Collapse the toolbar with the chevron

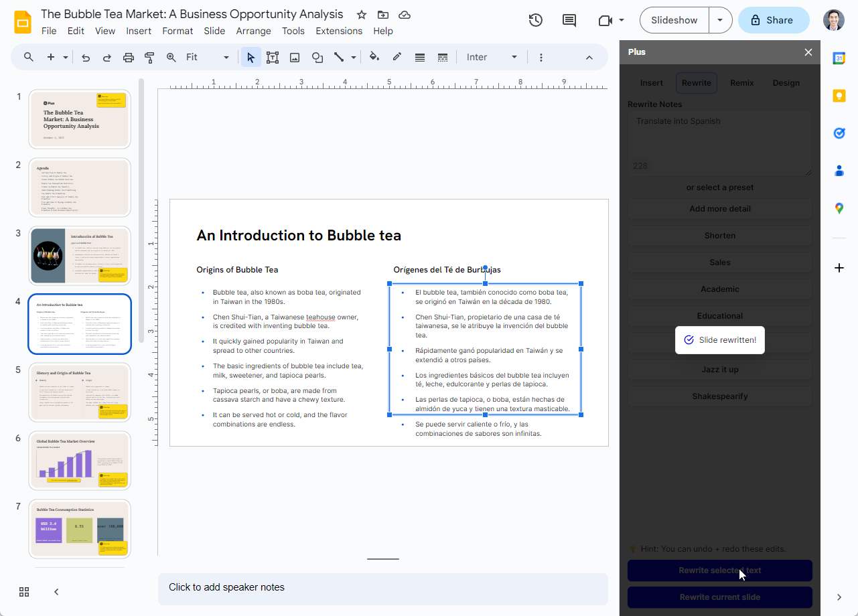(589, 57)
